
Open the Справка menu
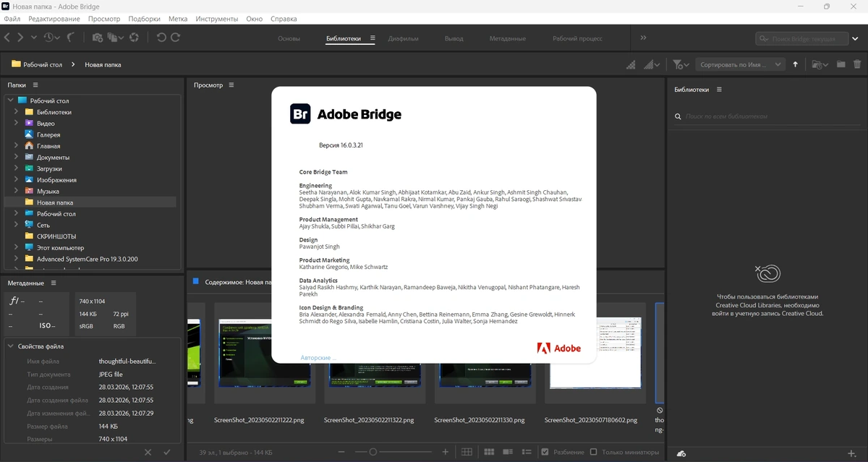[x=284, y=19]
